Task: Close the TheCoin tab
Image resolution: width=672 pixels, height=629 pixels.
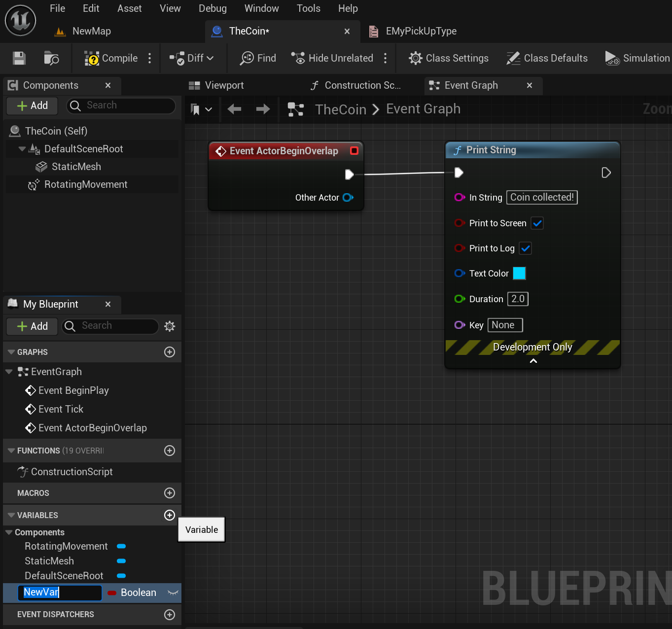Action: coord(347,31)
